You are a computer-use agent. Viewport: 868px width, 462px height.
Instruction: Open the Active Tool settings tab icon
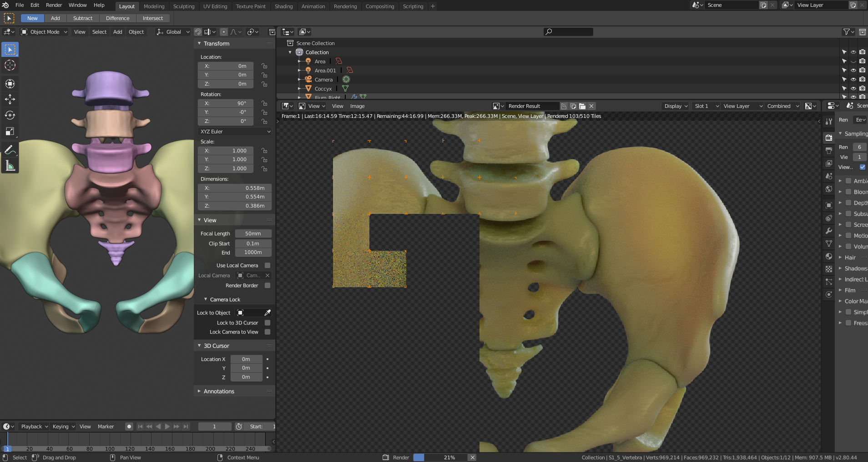[829, 121]
